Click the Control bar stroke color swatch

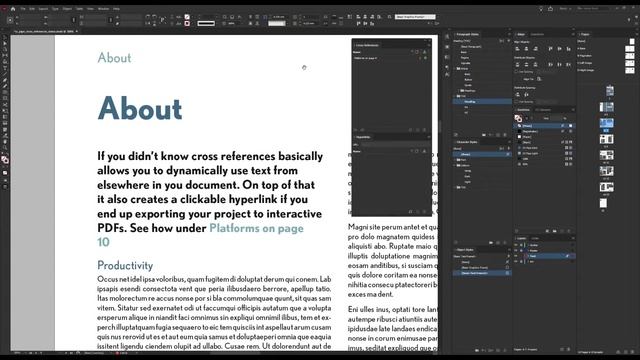[187, 23]
